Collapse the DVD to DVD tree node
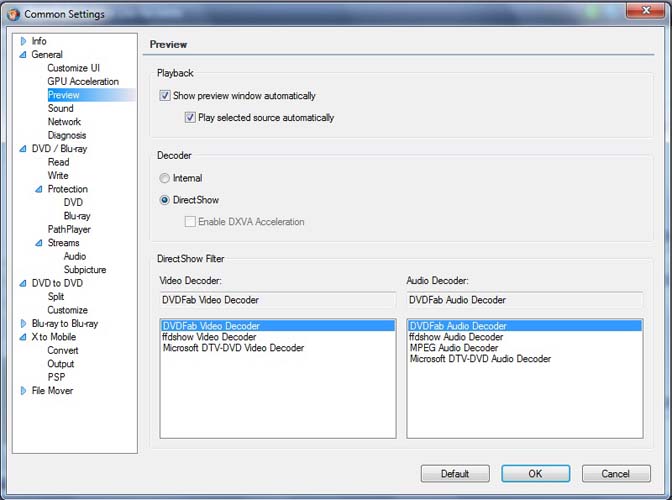 tap(23, 283)
